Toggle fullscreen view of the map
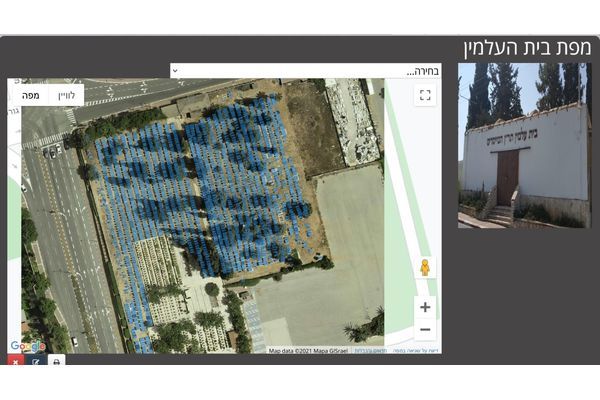The image size is (600, 400). pyautogui.click(x=425, y=96)
